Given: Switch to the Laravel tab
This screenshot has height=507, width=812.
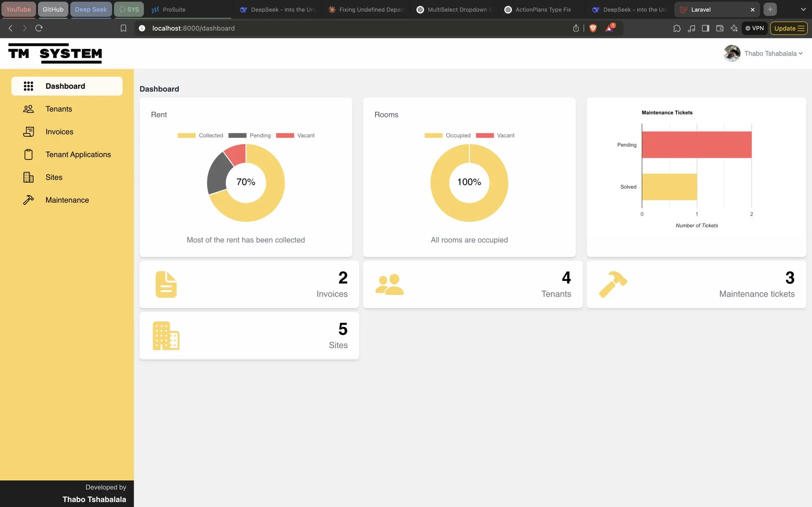Looking at the screenshot, I should pos(701,9).
